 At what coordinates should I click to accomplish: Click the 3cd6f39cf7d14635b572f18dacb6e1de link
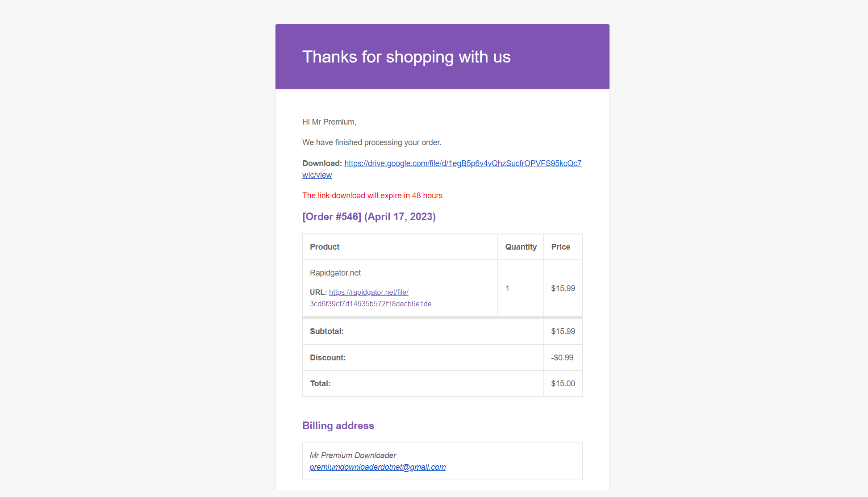coord(371,304)
